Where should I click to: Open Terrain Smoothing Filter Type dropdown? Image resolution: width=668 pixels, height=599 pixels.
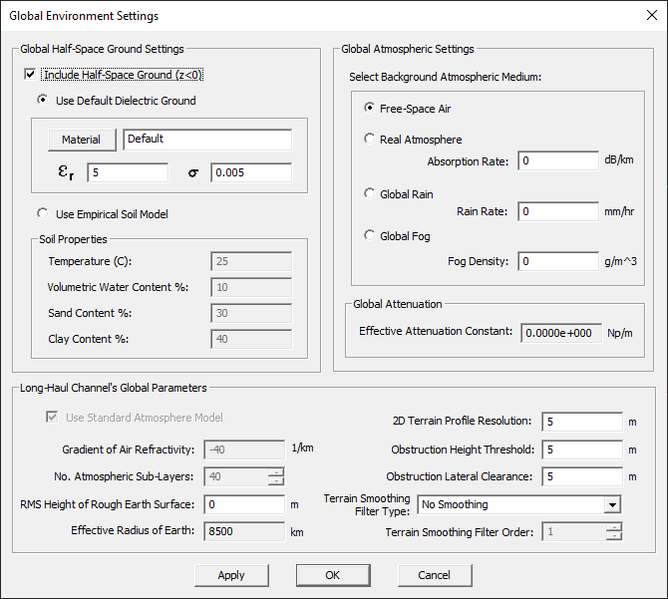coord(612,505)
